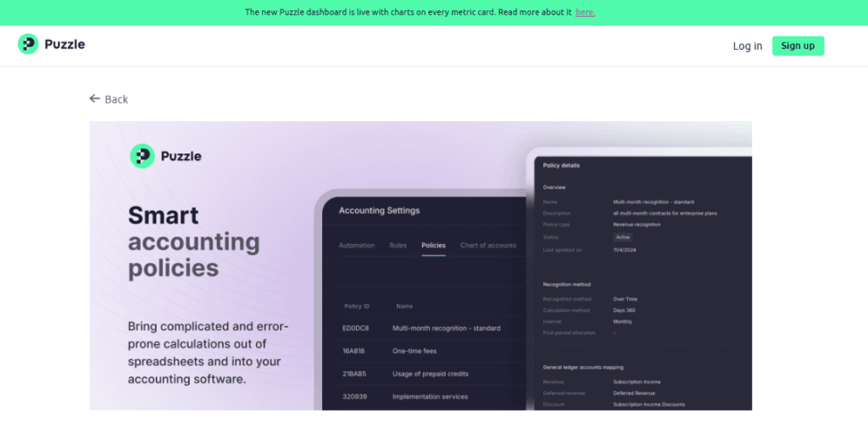
Task: Click the hero image with Smart accounting policies
Action: pyautogui.click(x=420, y=266)
